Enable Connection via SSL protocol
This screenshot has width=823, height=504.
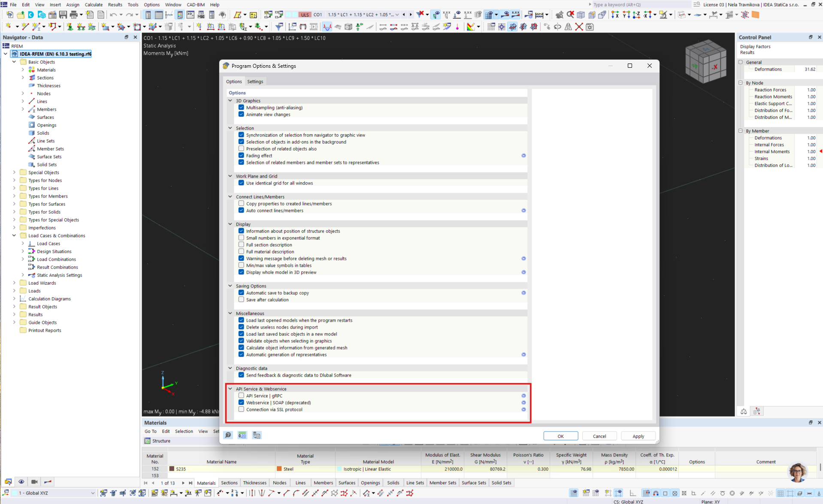click(x=241, y=410)
